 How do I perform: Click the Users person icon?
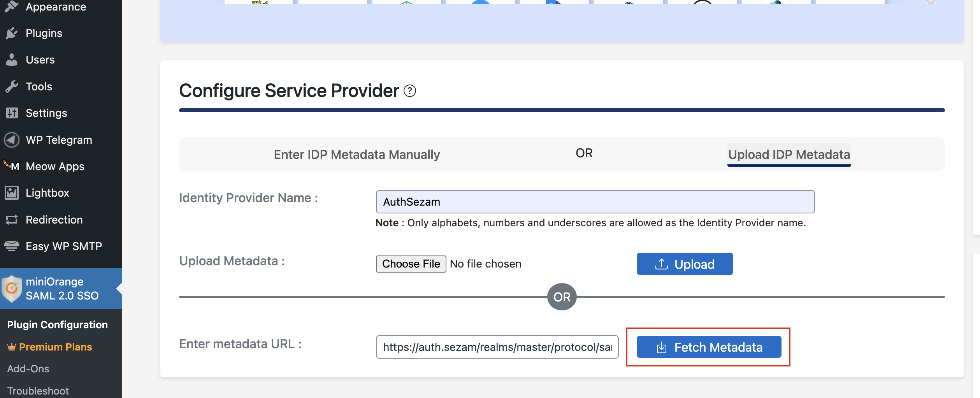click(12, 60)
